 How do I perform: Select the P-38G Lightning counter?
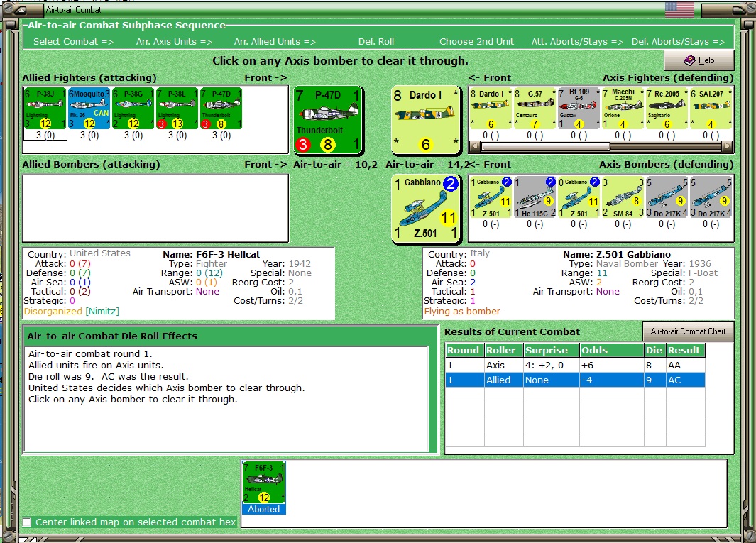click(x=133, y=109)
